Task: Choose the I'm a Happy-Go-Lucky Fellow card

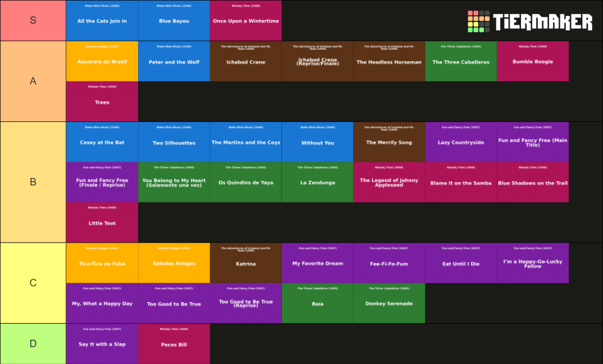Action: [x=533, y=263]
